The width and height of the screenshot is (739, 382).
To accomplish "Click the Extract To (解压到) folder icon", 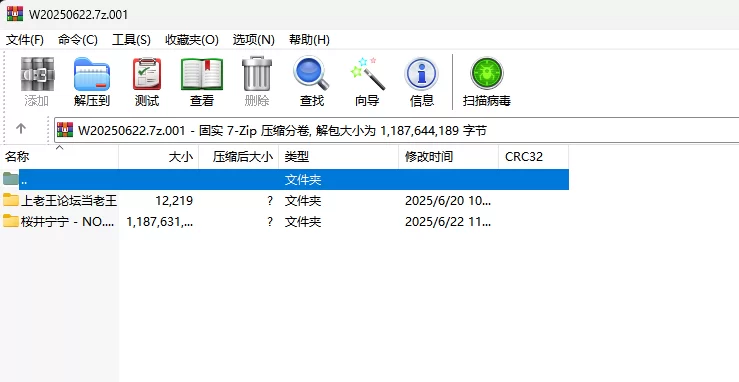I will 91,74.
